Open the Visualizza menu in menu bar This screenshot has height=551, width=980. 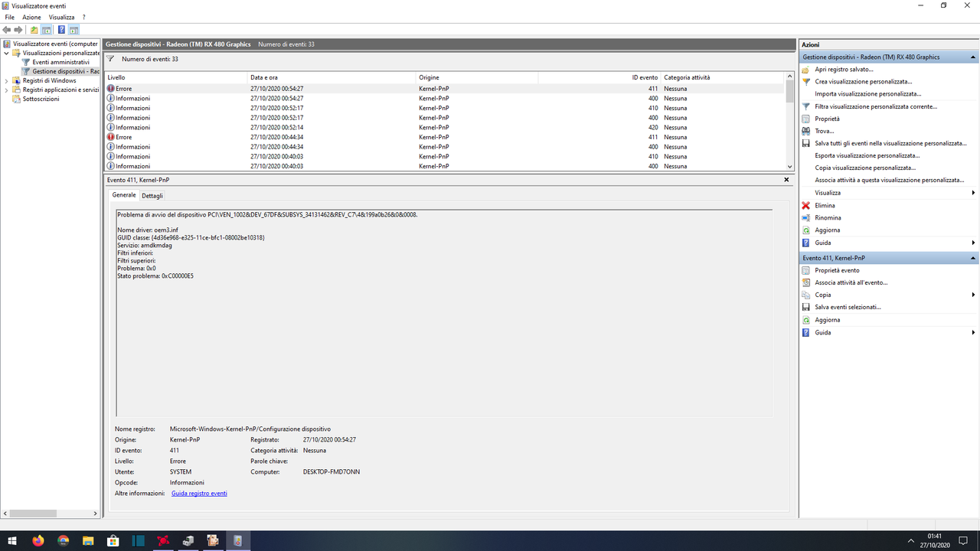point(62,17)
